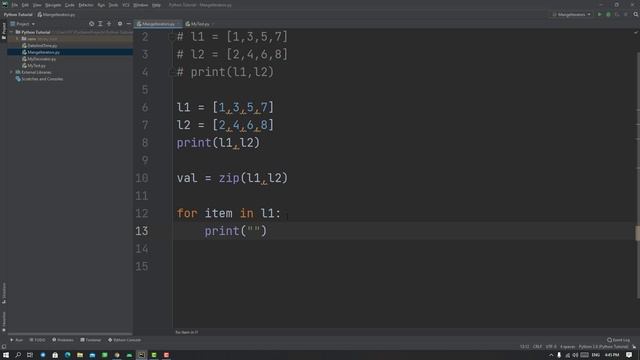Click the locate file target icon in Project panel
The image size is (640, 360).
(x=91, y=24)
